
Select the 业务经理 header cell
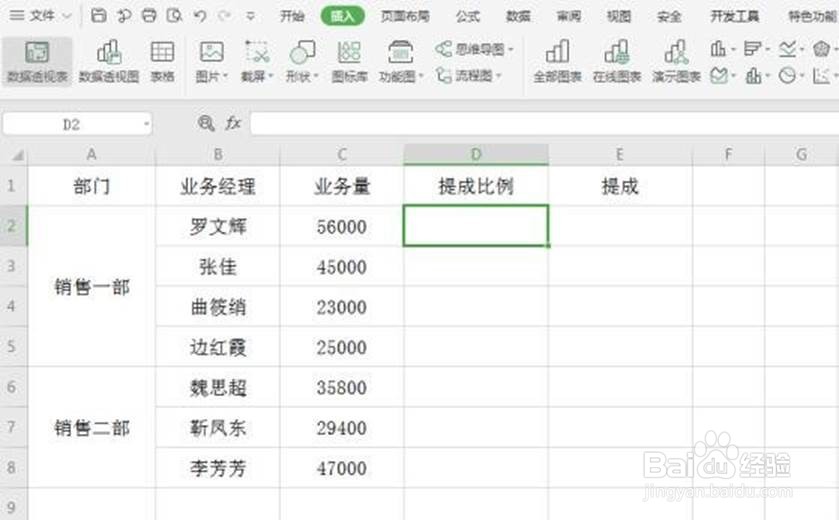point(218,186)
